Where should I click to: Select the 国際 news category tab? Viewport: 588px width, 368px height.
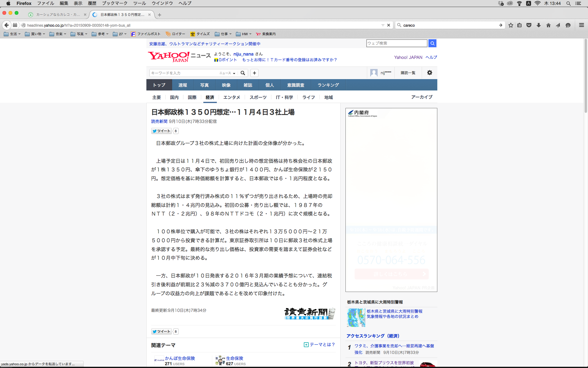[x=192, y=97]
